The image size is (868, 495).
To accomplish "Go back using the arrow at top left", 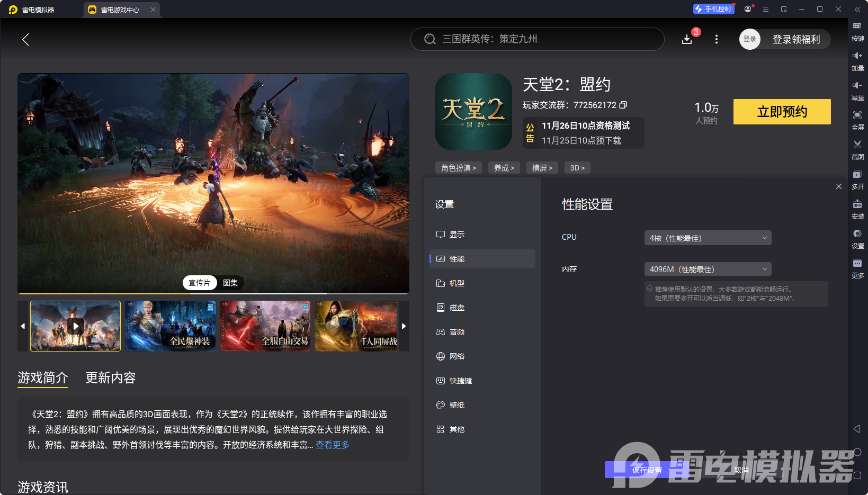I will point(25,39).
